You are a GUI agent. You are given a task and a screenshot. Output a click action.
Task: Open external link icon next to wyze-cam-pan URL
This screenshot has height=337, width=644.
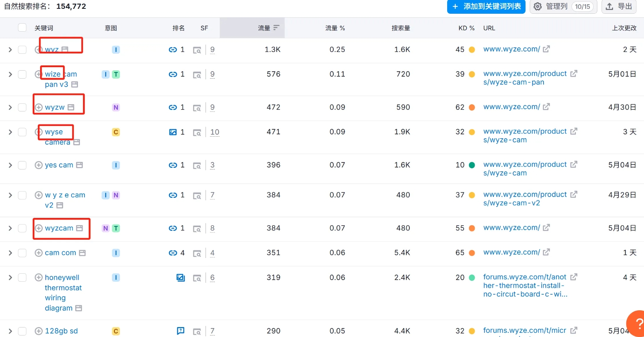click(574, 73)
